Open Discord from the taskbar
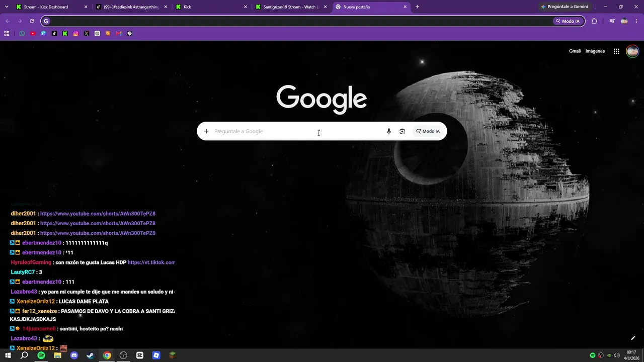The width and height of the screenshot is (644, 362). point(74,355)
